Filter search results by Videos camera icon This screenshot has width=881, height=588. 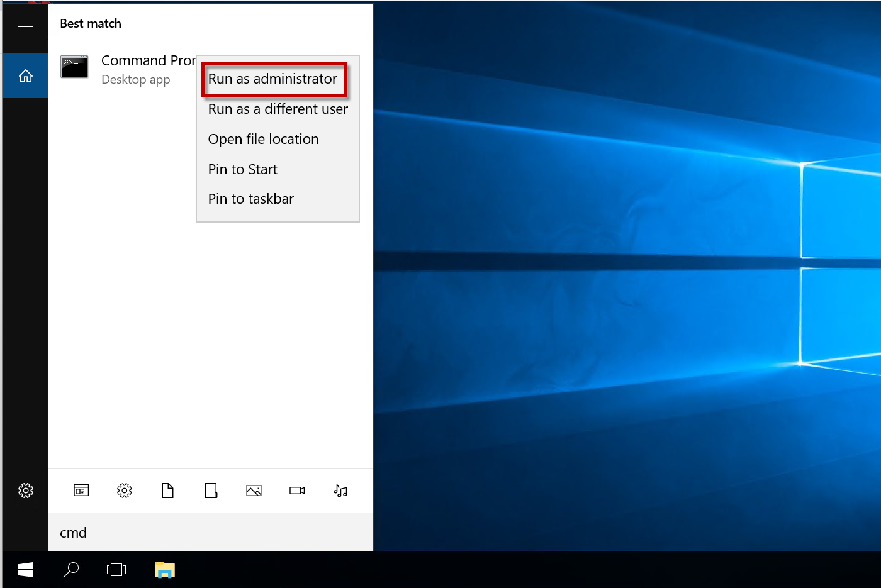pyautogui.click(x=297, y=491)
